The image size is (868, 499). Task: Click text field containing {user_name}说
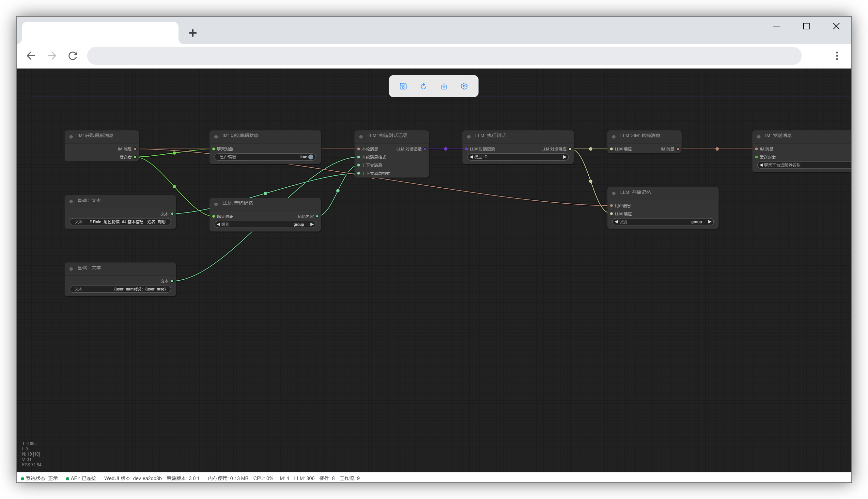tap(120, 289)
